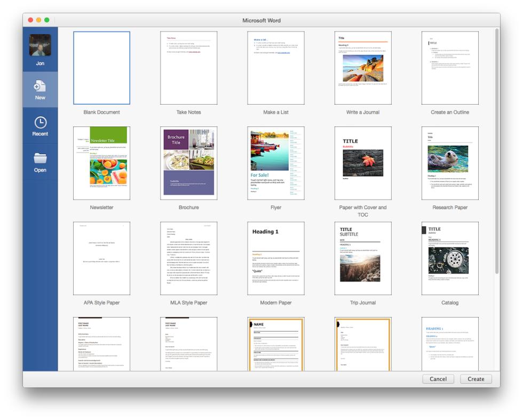Choose the Research Paper template
This screenshot has width=523, height=420.
click(x=450, y=163)
